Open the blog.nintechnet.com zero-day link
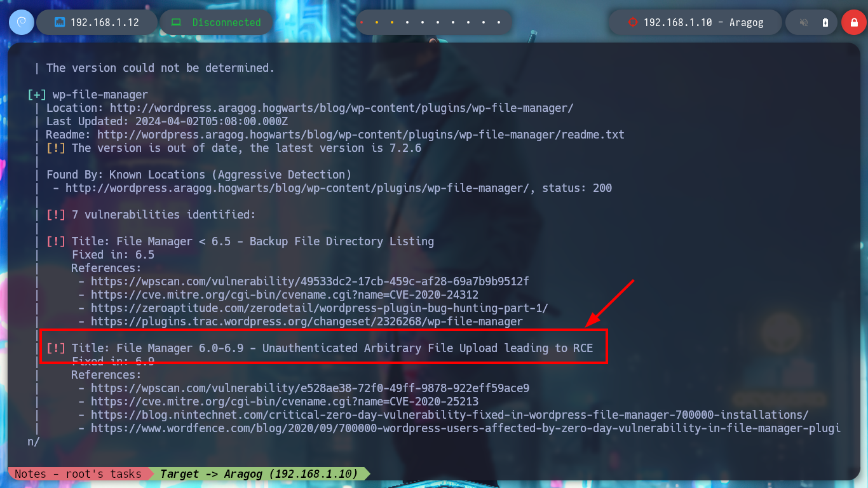868x488 pixels. point(450,415)
